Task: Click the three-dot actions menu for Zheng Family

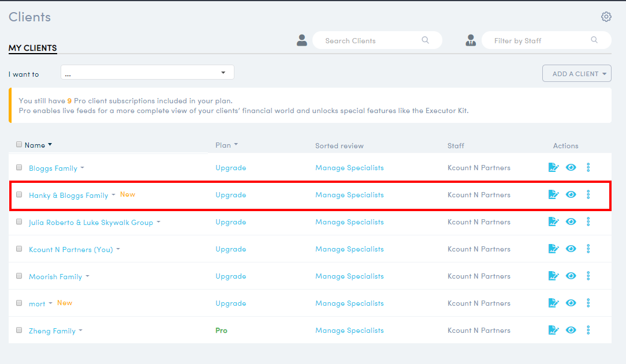Action: [588, 330]
